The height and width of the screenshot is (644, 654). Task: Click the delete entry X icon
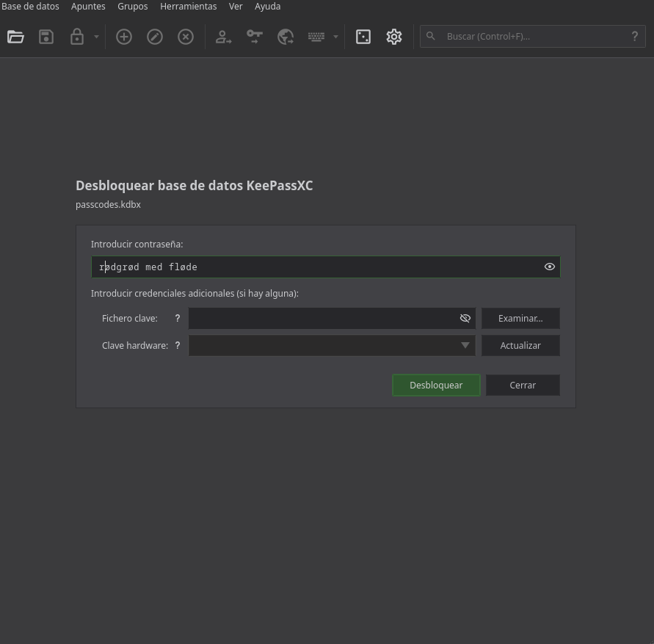click(186, 37)
